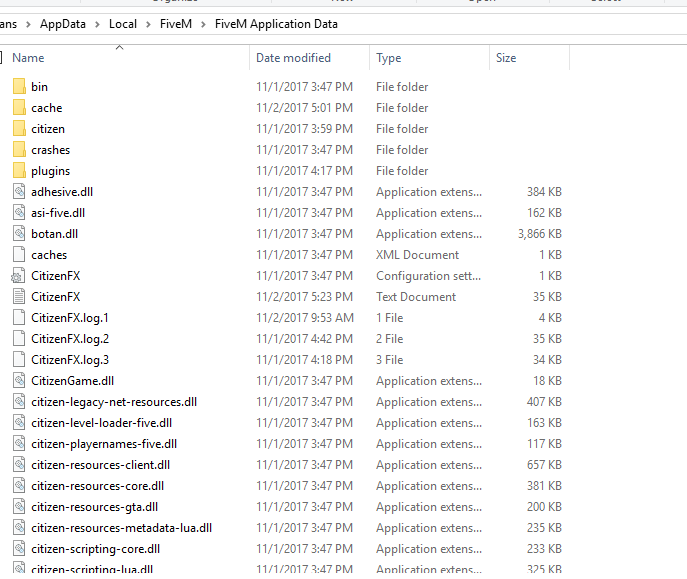Navigate to Local in breadcrumb path
Viewport: 687px width, 579px height.
(123, 24)
